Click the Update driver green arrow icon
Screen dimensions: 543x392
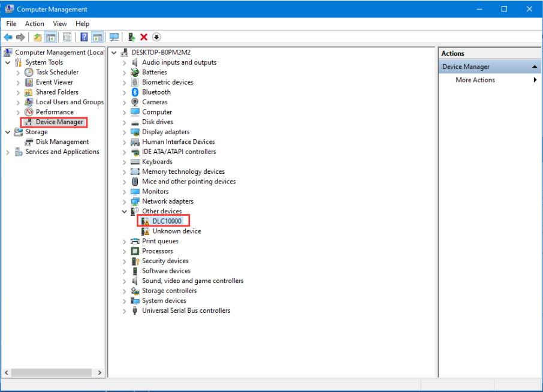132,37
